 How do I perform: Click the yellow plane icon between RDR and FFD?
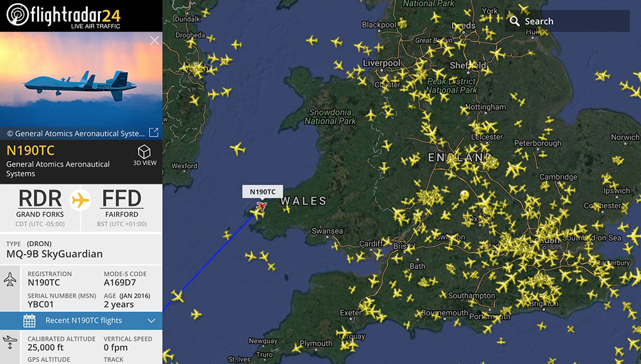81,201
